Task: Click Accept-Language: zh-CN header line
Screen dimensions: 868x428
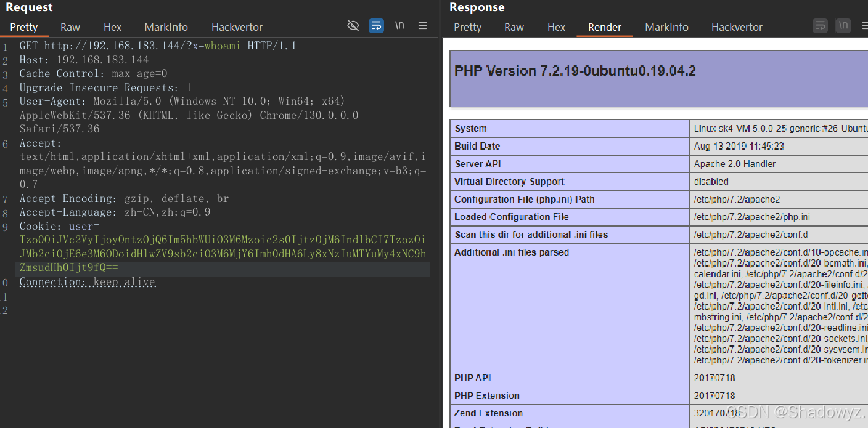Action: pos(115,212)
